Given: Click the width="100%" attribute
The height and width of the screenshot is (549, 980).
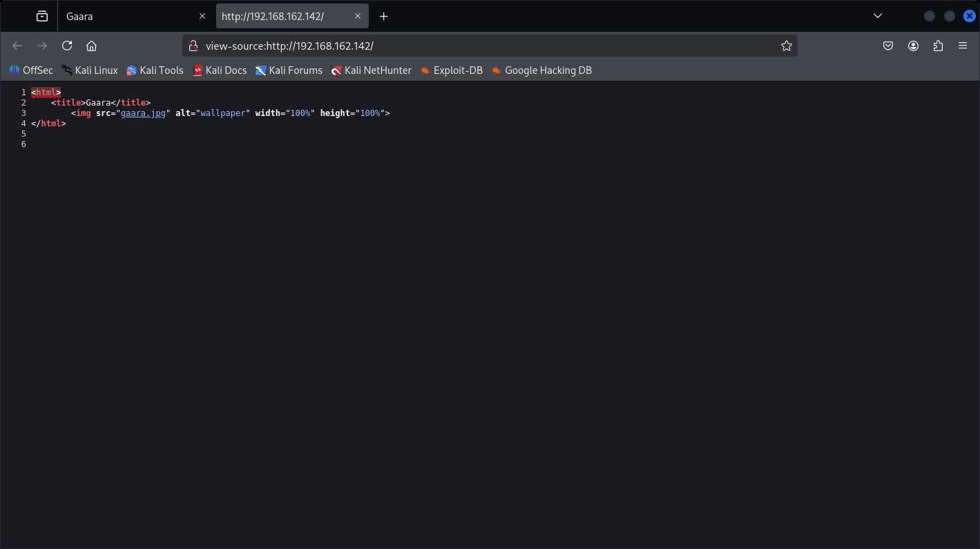Looking at the screenshot, I should 285,113.
